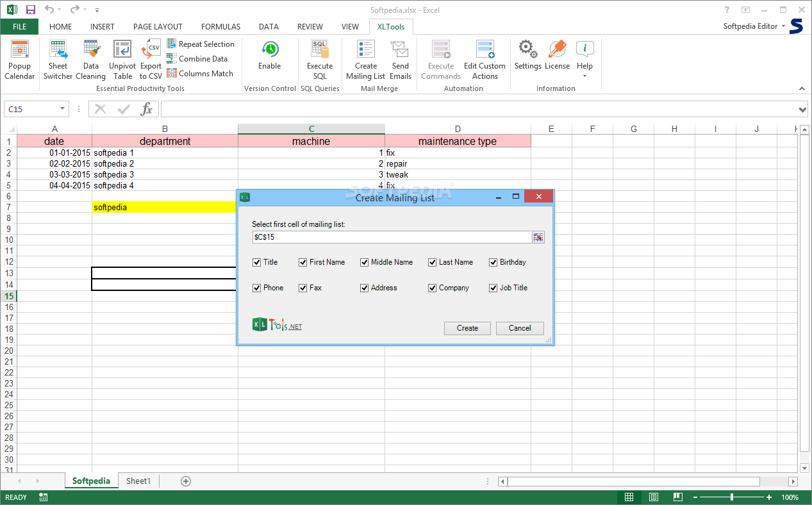Switch to the INSERT tab
Screen dimensions: 812x505
point(103,26)
